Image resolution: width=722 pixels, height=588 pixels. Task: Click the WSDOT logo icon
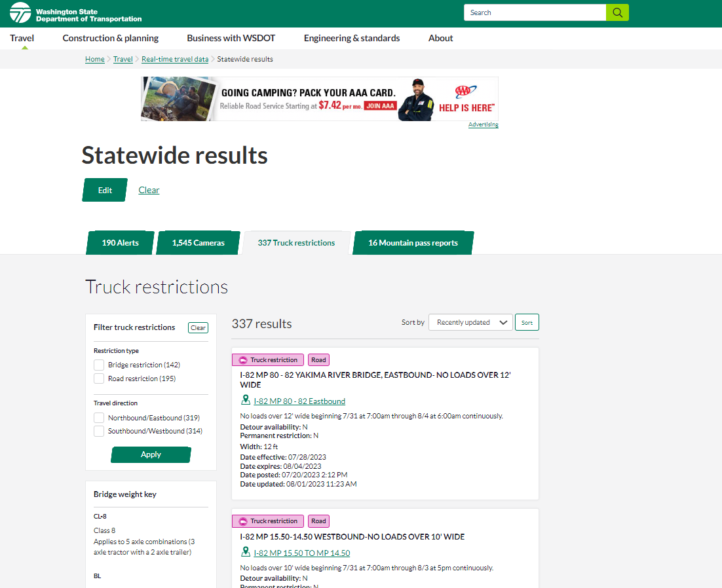(x=20, y=12)
